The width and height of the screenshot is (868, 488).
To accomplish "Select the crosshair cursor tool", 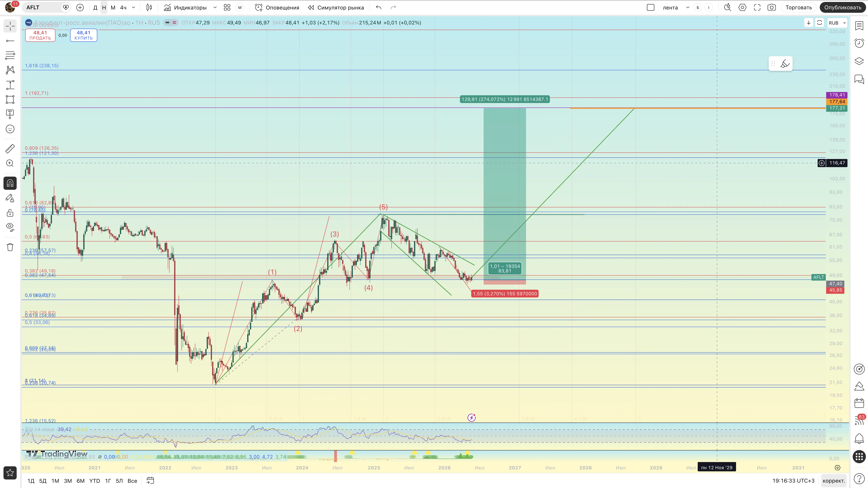I will [10, 26].
